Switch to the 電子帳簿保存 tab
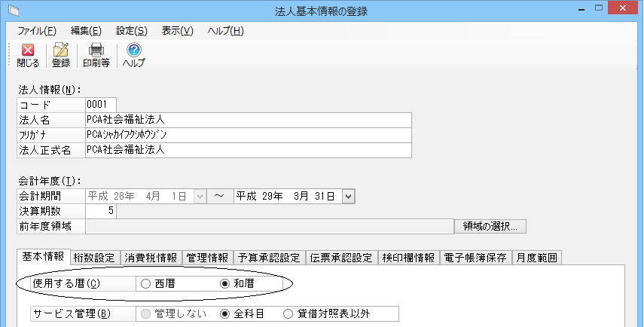This screenshot has height=327, width=644. pyautogui.click(x=476, y=258)
